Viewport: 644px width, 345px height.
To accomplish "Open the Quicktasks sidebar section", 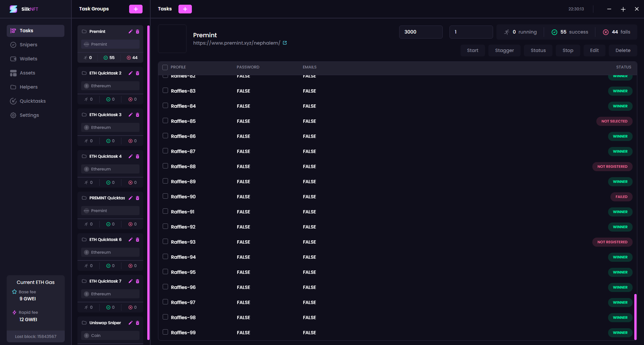I will click(x=36, y=101).
